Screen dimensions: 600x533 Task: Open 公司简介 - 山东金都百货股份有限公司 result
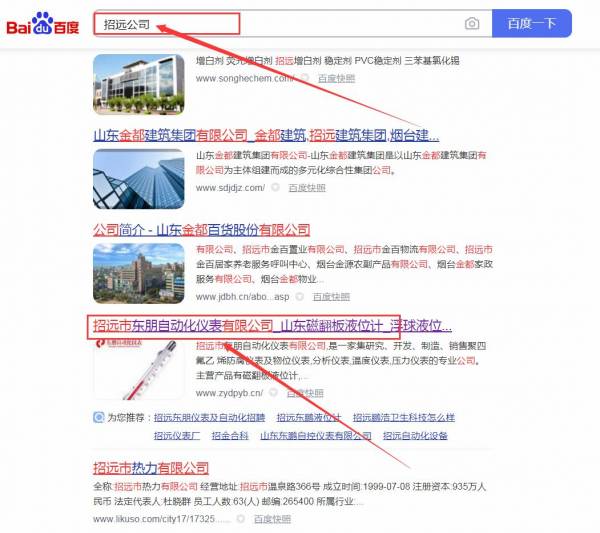tap(201, 229)
